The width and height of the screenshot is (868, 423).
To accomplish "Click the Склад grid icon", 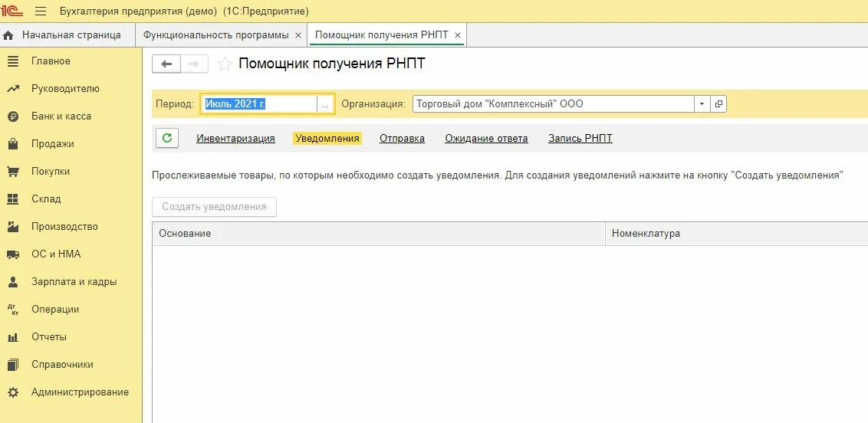I will point(13,199).
